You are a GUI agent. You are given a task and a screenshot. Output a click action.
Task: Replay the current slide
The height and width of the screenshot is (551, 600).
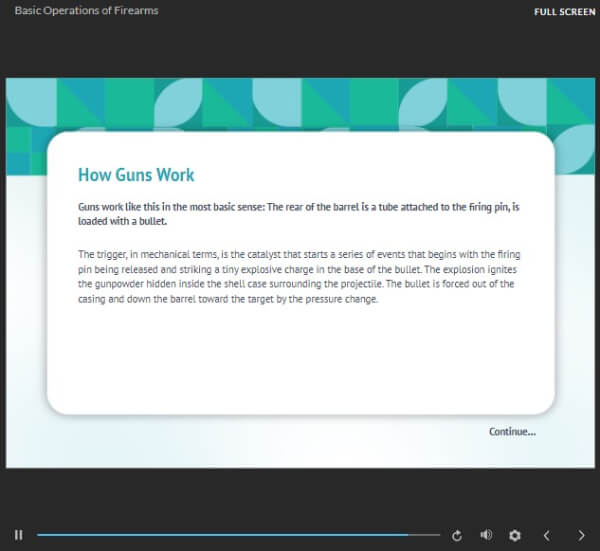coord(457,535)
